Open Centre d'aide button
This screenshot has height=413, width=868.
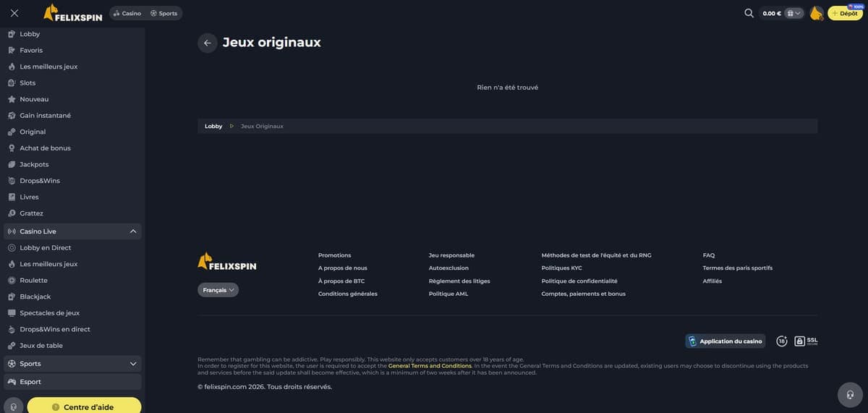(x=84, y=406)
